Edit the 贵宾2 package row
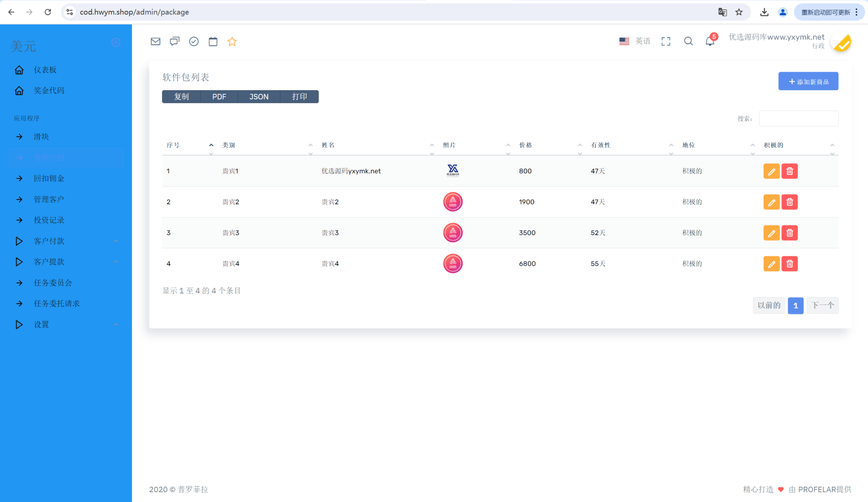This screenshot has height=502, width=868. tap(771, 202)
